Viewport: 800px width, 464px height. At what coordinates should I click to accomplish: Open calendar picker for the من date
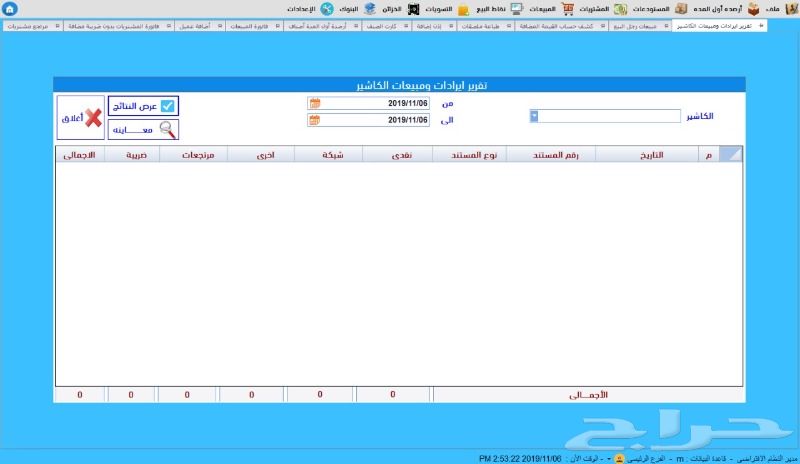point(315,103)
